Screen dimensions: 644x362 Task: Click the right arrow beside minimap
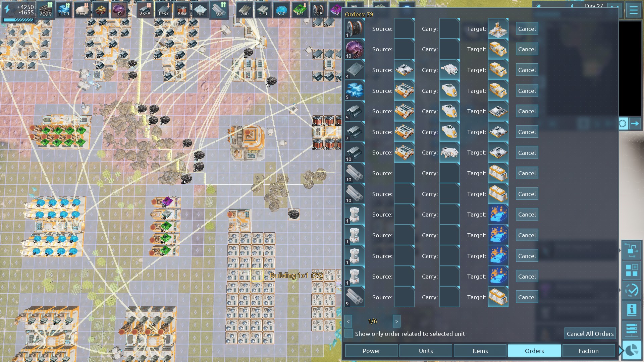click(635, 124)
